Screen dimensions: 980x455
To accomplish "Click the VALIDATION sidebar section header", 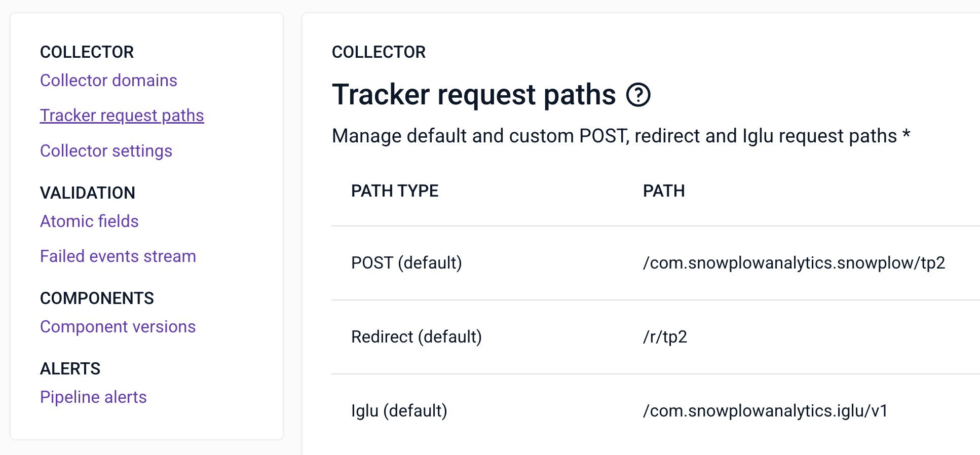I will 87,193.
